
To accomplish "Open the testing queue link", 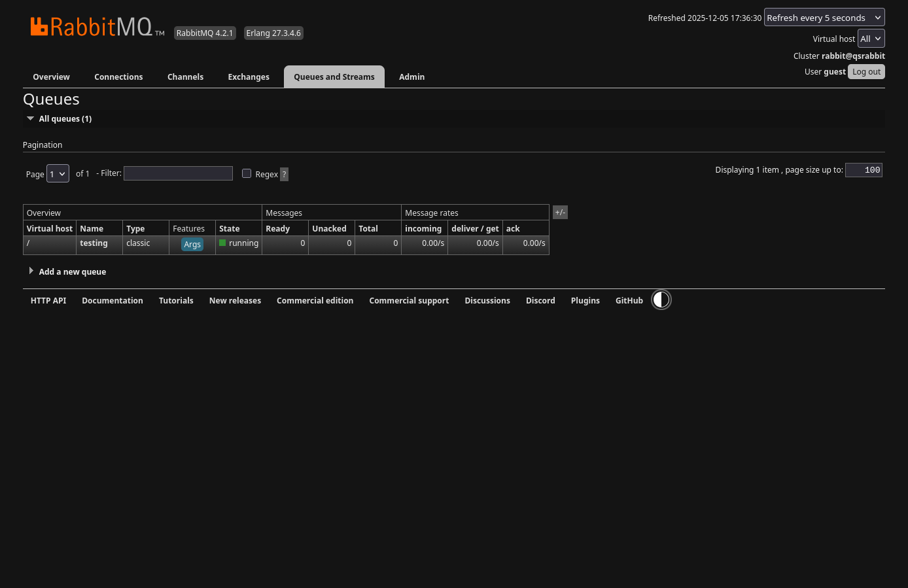I will 94,243.
